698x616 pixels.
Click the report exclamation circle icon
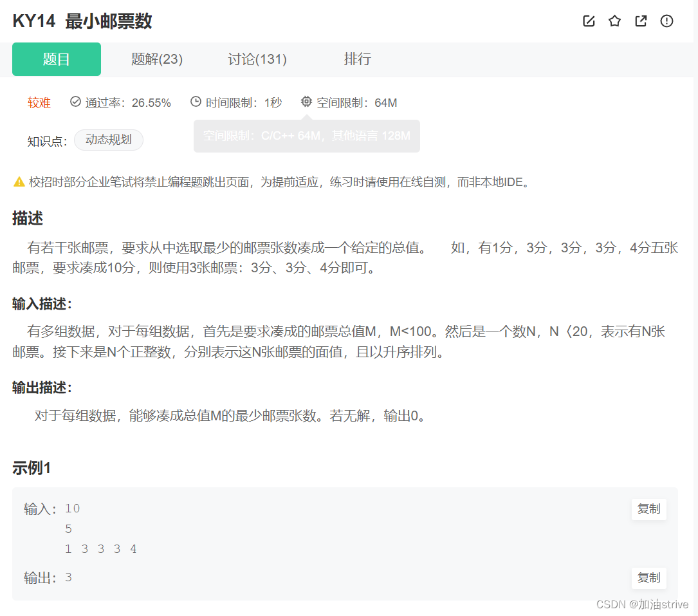[666, 21]
